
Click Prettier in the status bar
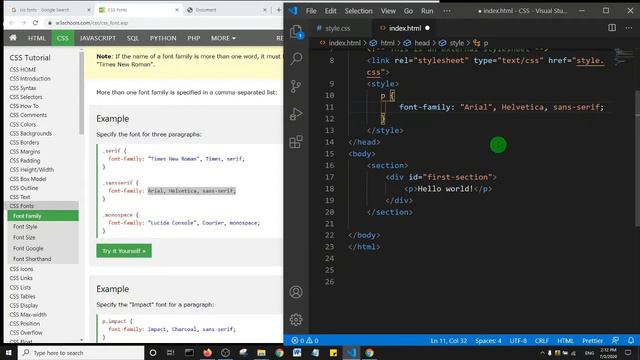point(592,340)
